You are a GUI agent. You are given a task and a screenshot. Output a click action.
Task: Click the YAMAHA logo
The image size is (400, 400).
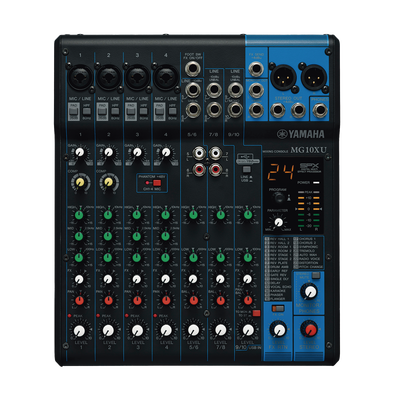click(x=300, y=134)
